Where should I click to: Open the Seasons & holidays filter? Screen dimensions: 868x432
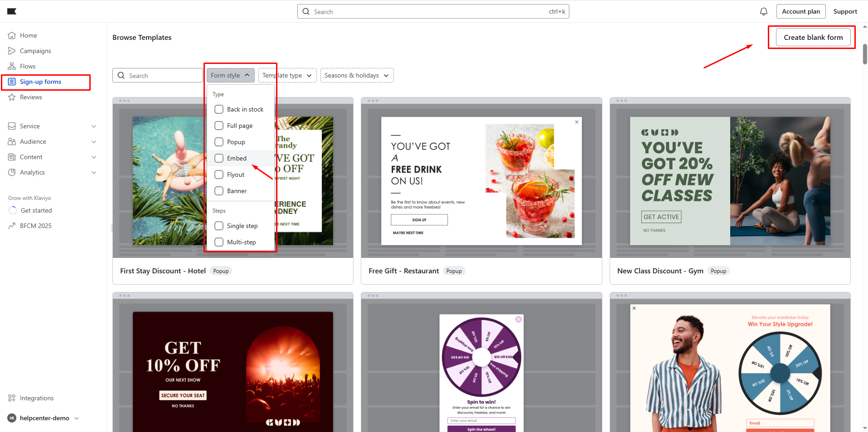357,75
